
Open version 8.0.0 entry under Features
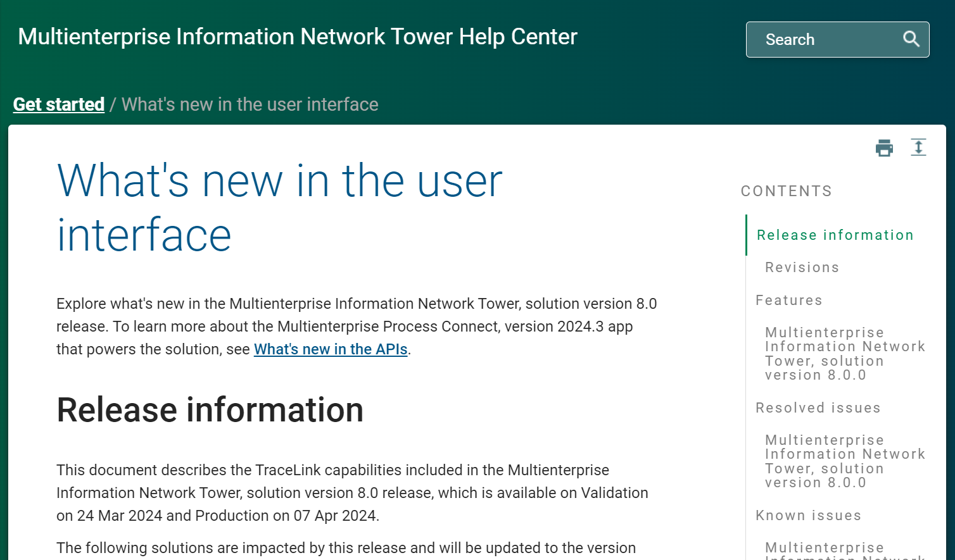pyautogui.click(x=845, y=354)
